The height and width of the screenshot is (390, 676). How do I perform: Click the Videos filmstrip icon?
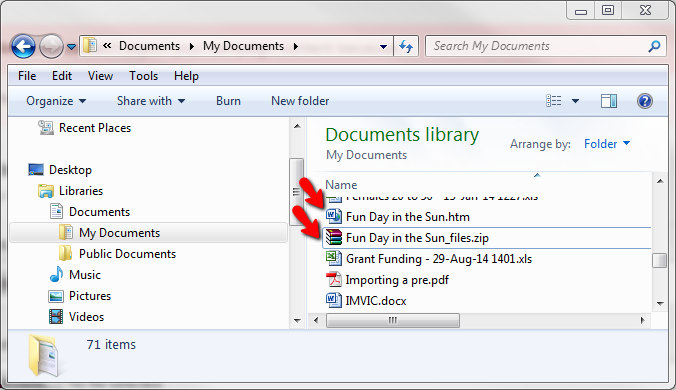[56, 317]
